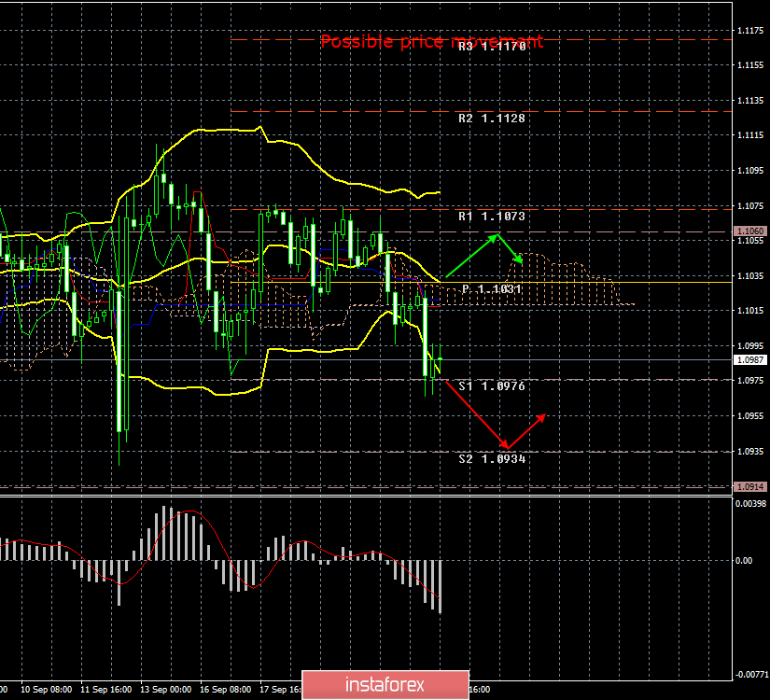Screen dimensions: 770x700
Task: Click the -0.00771 indicator scale value
Action: tap(751, 675)
